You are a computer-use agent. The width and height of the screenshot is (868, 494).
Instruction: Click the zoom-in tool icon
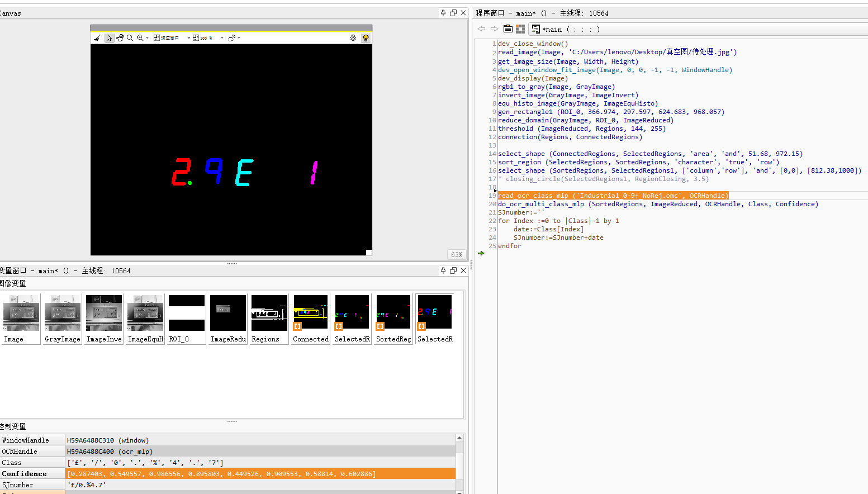(140, 38)
